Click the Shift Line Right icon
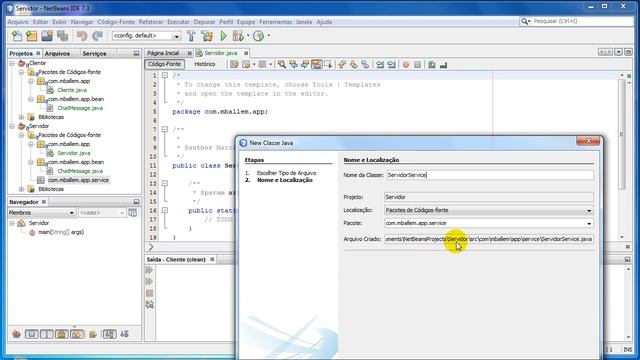 (x=391, y=64)
